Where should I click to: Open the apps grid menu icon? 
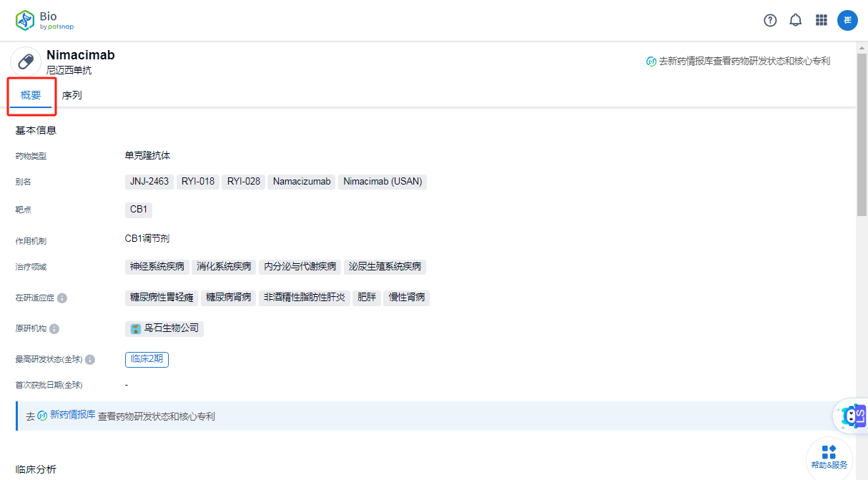(821, 20)
